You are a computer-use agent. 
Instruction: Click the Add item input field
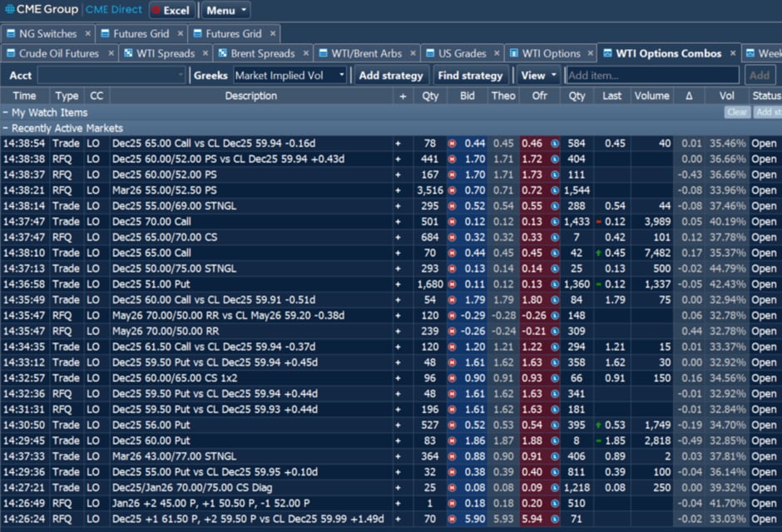tap(652, 76)
